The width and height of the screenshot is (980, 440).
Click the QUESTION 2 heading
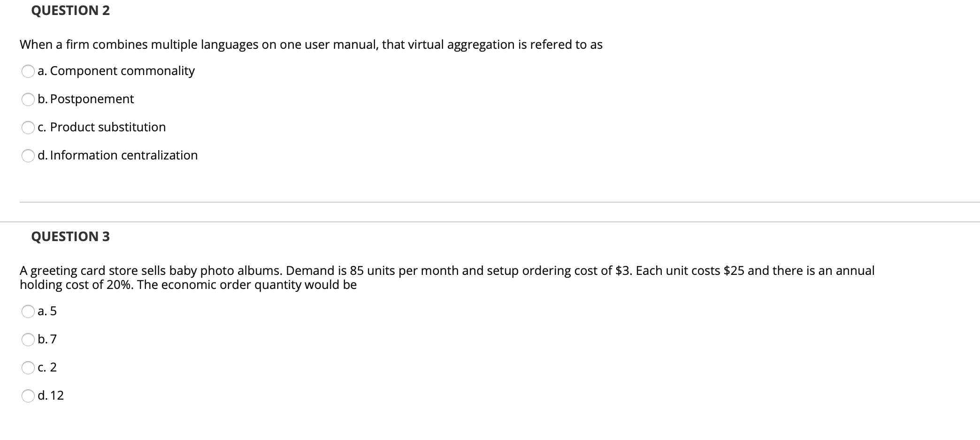tap(70, 10)
